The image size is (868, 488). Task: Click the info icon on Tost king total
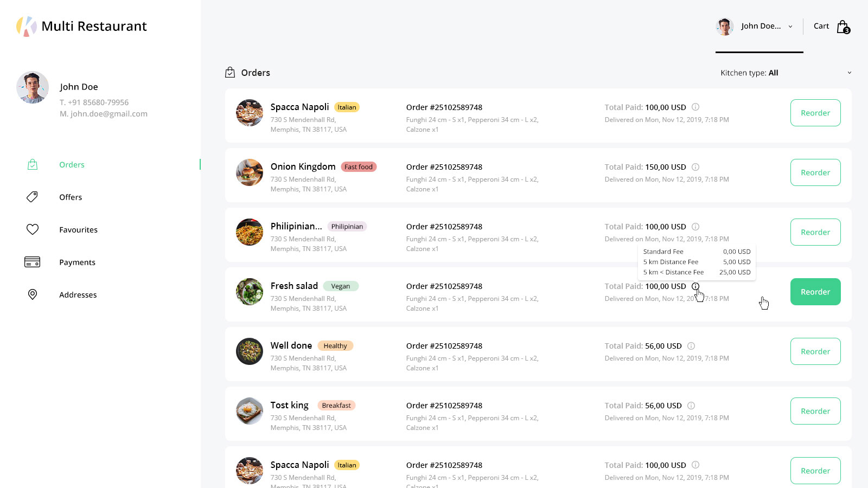691,406
